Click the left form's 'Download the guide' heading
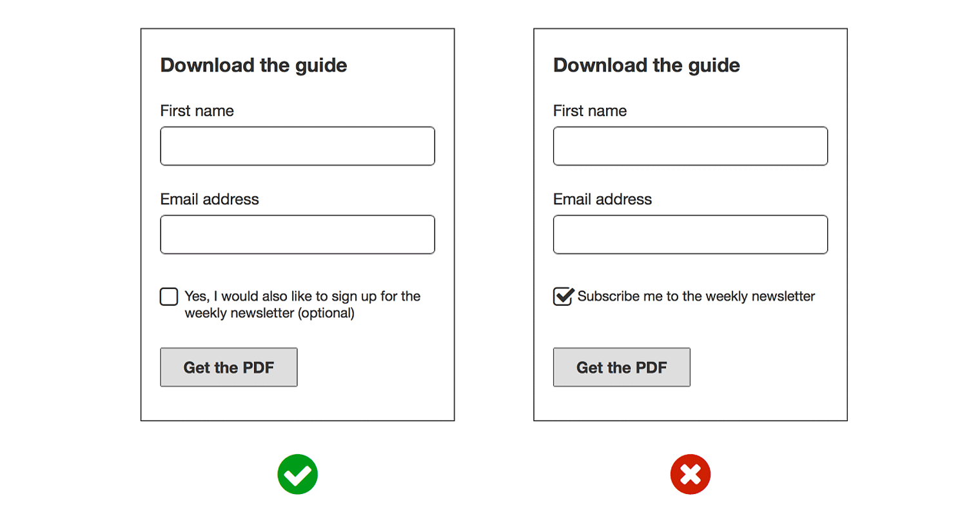The height and width of the screenshot is (516, 980). (253, 65)
